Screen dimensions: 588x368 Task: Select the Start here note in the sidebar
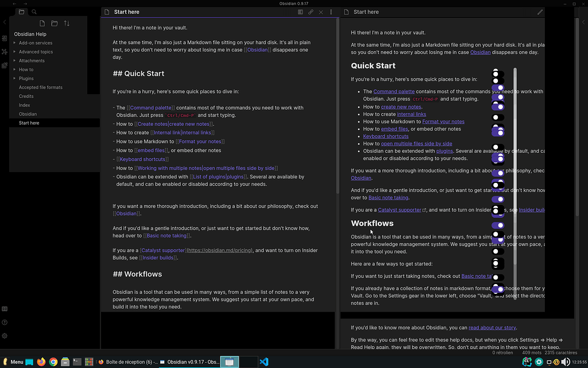(x=29, y=122)
